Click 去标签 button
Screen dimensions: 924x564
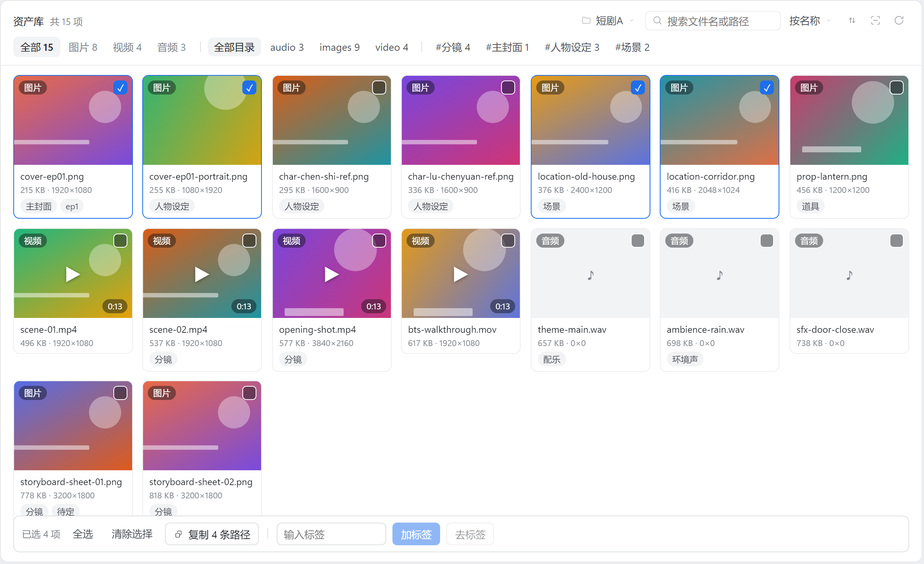tap(470, 534)
